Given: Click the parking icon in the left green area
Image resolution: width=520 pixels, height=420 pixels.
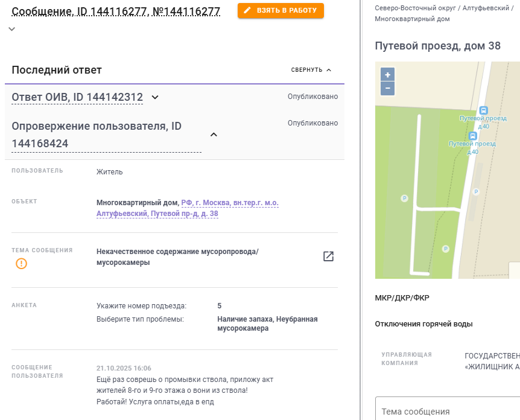Looking at the screenshot, I should pyautogui.click(x=404, y=198).
